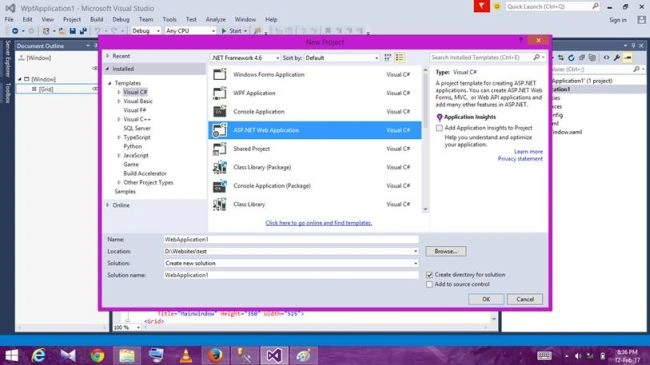The width and height of the screenshot is (650, 365).
Task: Open Visual Studio from the taskbar
Action: click(274, 355)
